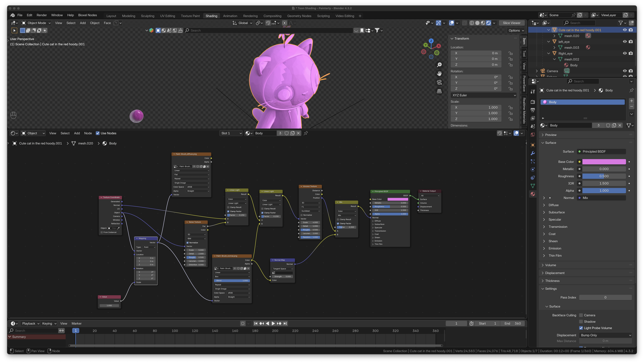Click the Pass Index field
The image size is (644, 363).
[605, 298]
